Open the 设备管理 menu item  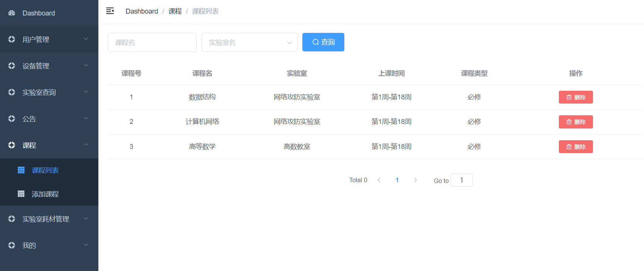49,66
